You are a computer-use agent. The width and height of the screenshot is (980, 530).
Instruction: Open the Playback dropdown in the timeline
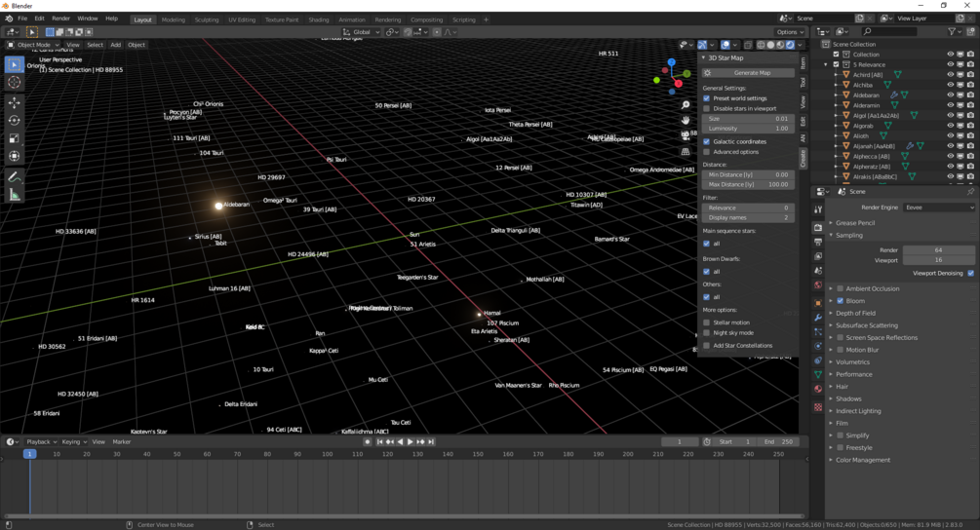pos(41,442)
